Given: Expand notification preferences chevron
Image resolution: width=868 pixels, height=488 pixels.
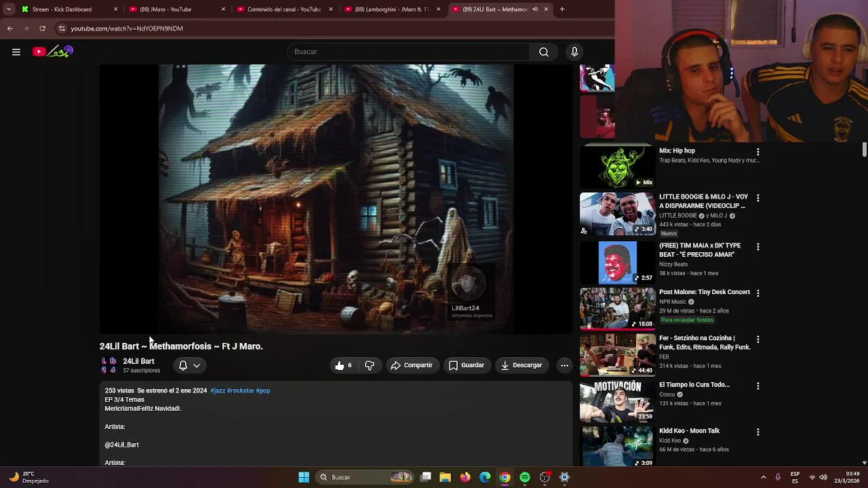Looking at the screenshot, I should click(197, 365).
